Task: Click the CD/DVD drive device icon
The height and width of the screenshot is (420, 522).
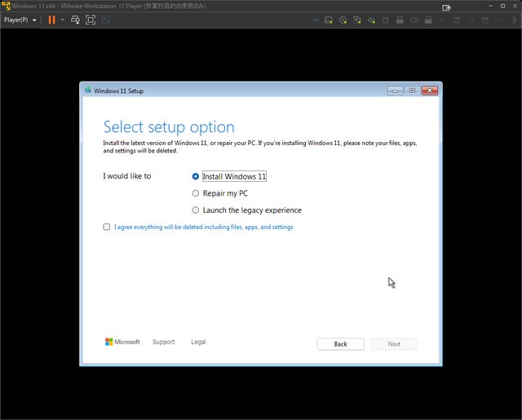Action: [343, 20]
